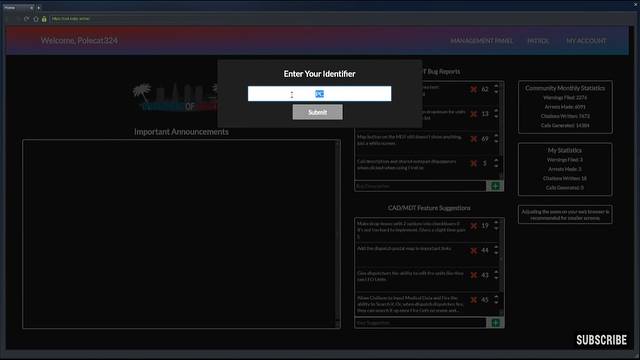Click the Submit button in identifier dialog
The width and height of the screenshot is (640, 360).
(x=318, y=112)
